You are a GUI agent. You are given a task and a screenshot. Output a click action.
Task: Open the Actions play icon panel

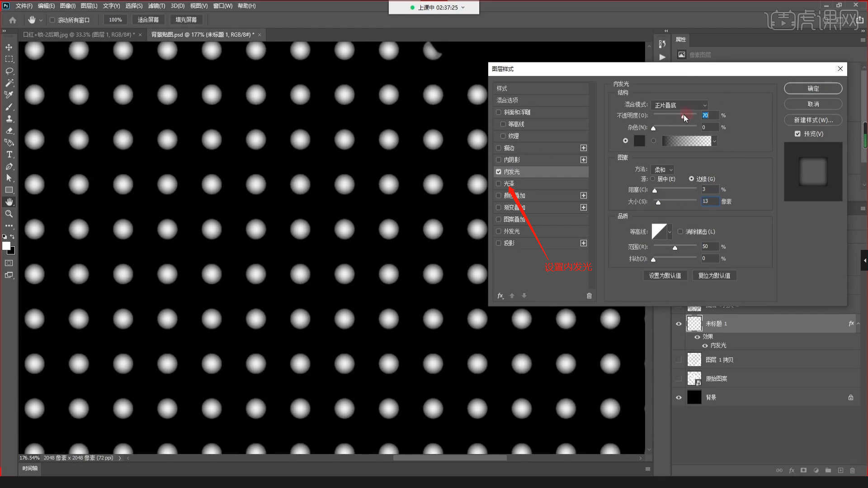(662, 57)
